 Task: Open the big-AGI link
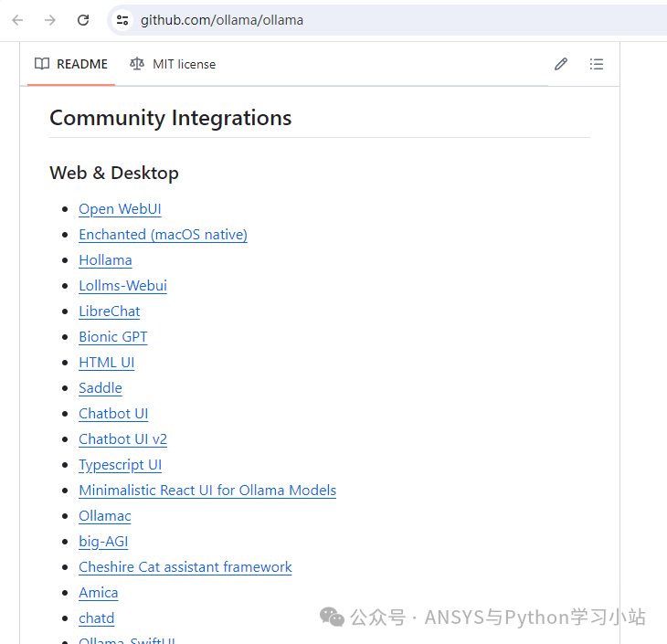click(x=103, y=541)
